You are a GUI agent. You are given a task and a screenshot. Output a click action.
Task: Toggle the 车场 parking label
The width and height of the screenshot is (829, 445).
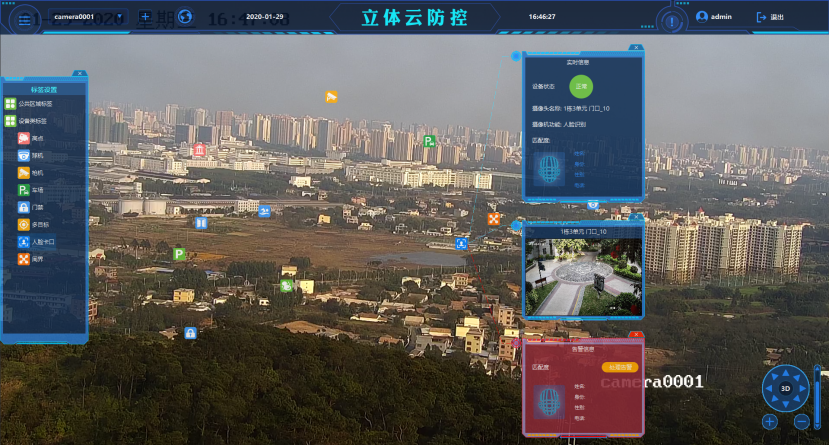coord(31,190)
